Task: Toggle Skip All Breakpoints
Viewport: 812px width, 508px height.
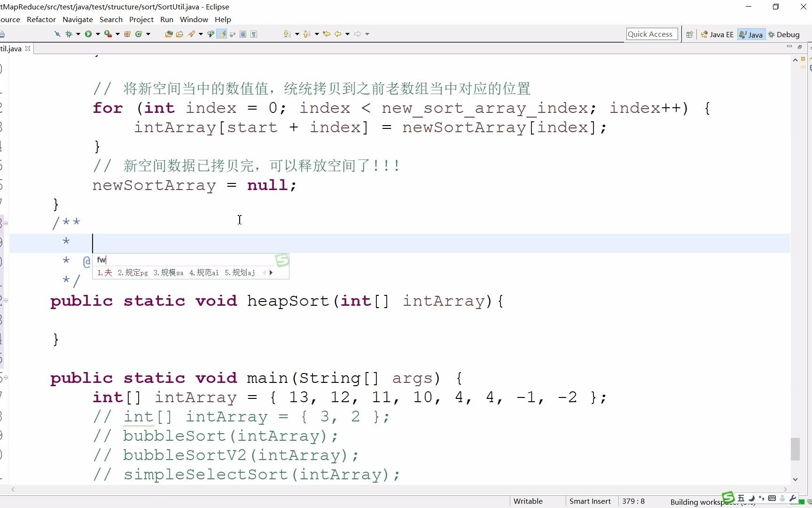Action: [x=57, y=33]
